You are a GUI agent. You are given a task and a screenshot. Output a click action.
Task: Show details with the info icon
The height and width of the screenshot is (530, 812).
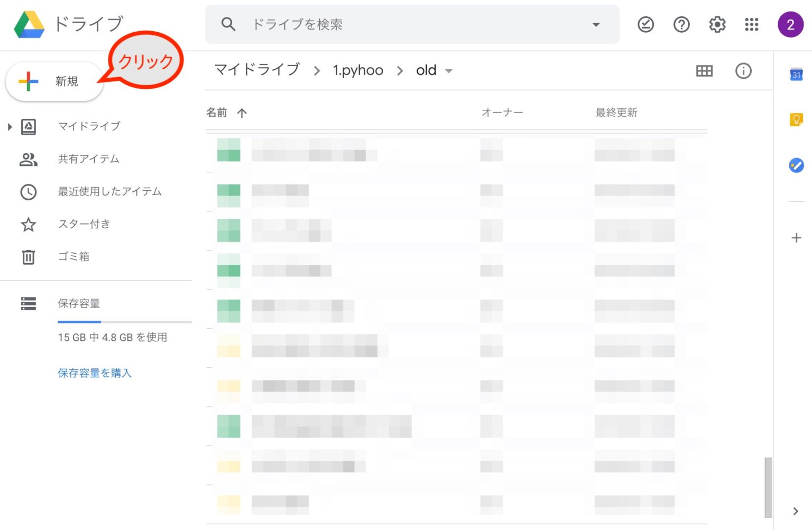coord(743,71)
